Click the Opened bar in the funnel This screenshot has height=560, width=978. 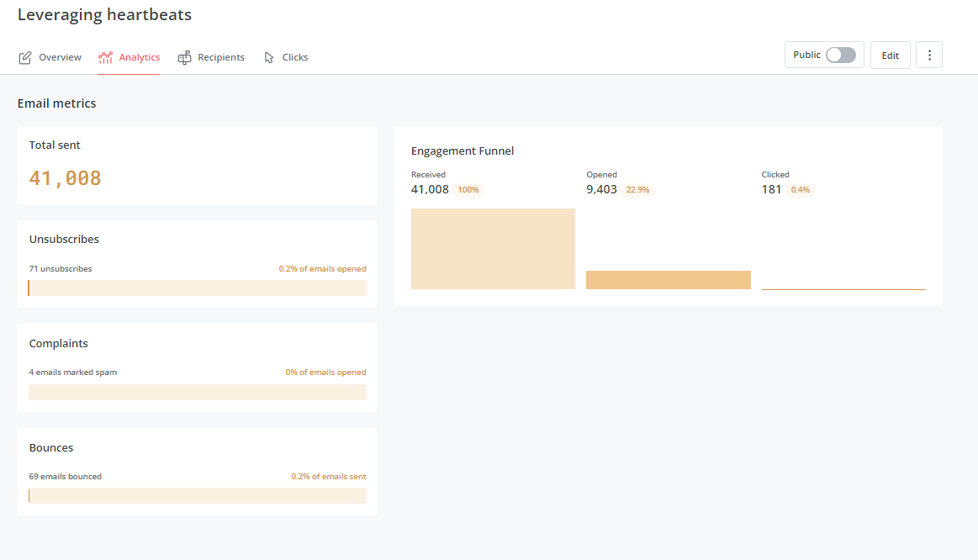point(668,279)
